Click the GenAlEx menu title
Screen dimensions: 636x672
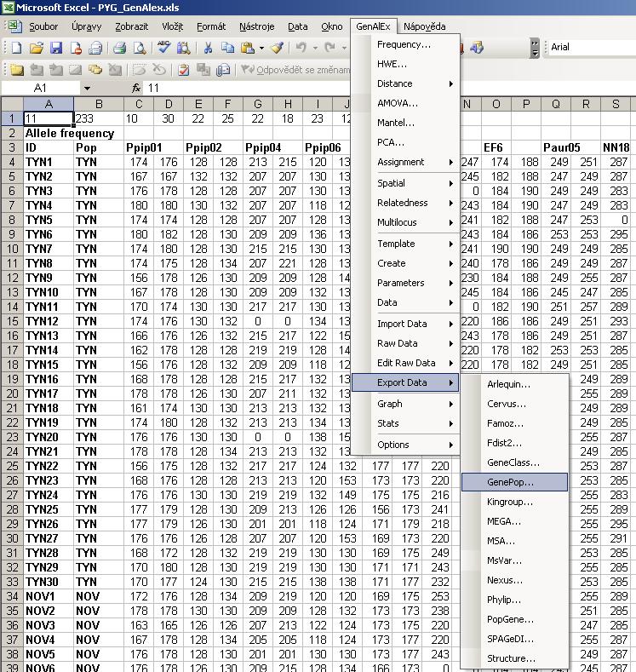(x=373, y=26)
